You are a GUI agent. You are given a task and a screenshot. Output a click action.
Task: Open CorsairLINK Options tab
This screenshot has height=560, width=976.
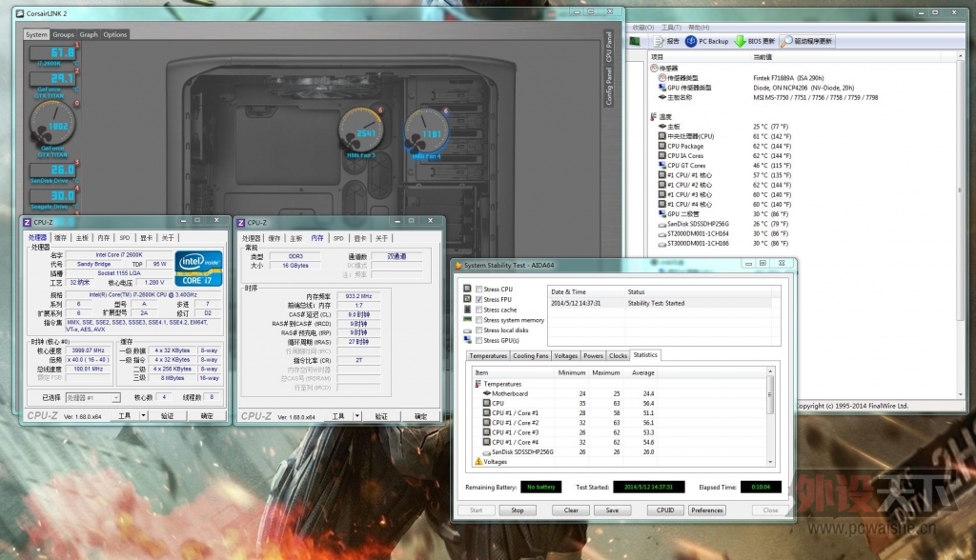click(x=114, y=34)
